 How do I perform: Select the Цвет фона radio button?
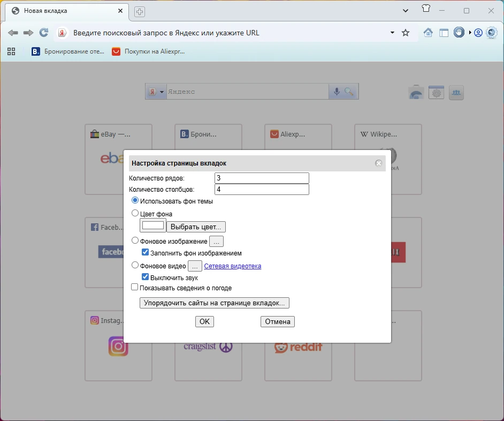pyautogui.click(x=135, y=213)
